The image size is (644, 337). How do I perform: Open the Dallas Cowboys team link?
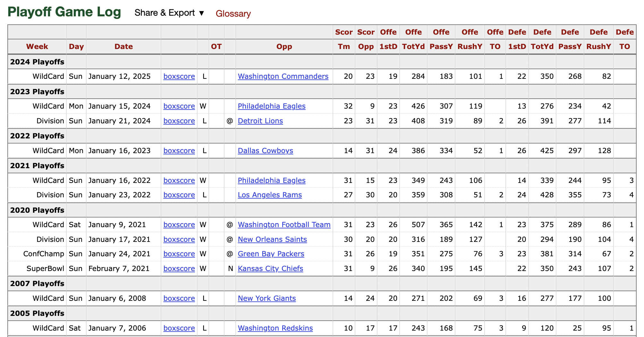pyautogui.click(x=266, y=151)
